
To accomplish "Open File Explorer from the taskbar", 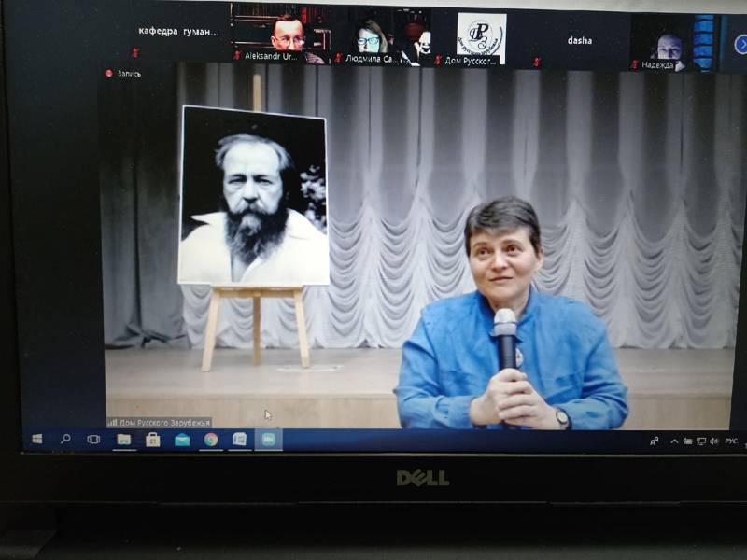I will (x=123, y=440).
